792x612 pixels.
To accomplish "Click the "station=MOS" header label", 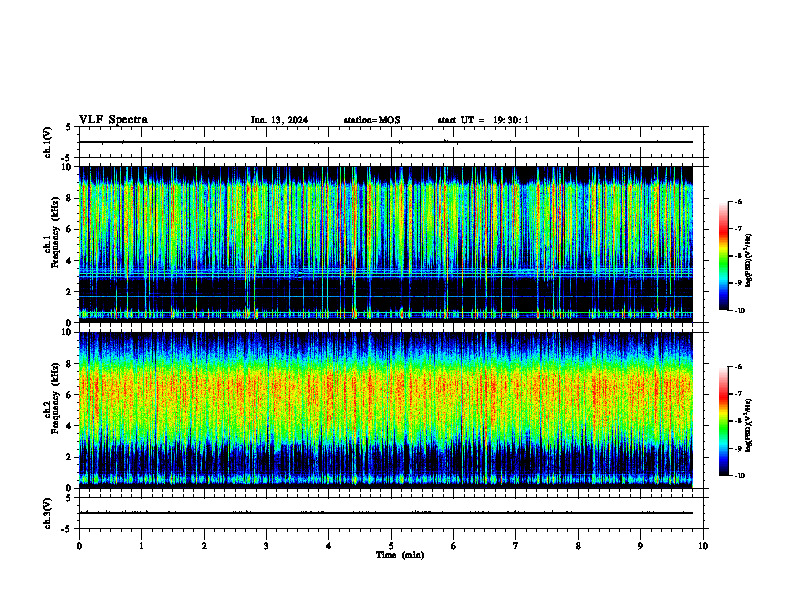I will [372, 120].
